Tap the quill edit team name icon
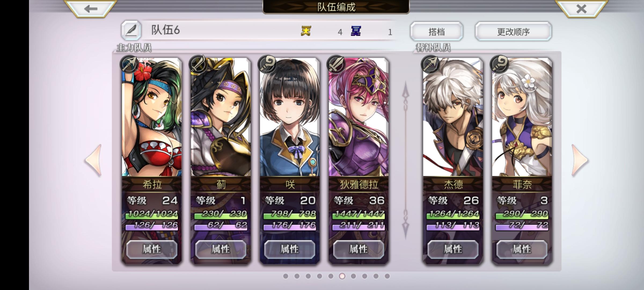The image size is (644, 290). pos(131,30)
